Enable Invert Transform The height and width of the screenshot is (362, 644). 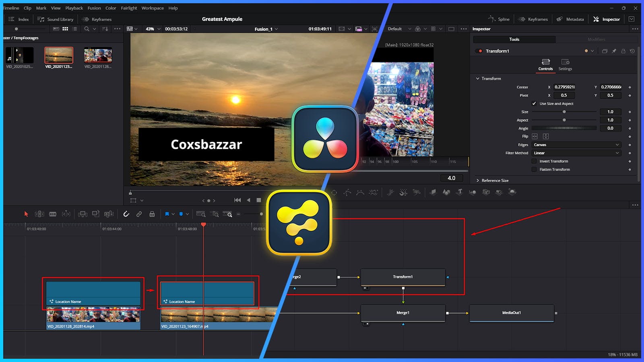534,161
